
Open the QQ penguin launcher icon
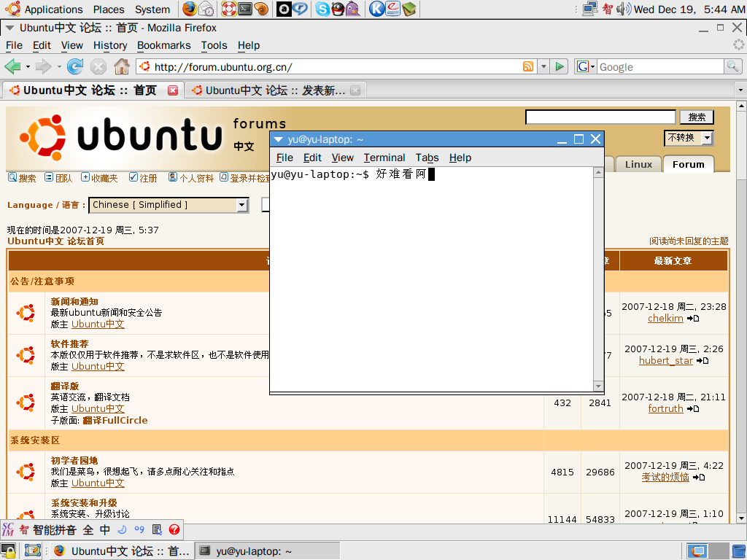pos(338,9)
